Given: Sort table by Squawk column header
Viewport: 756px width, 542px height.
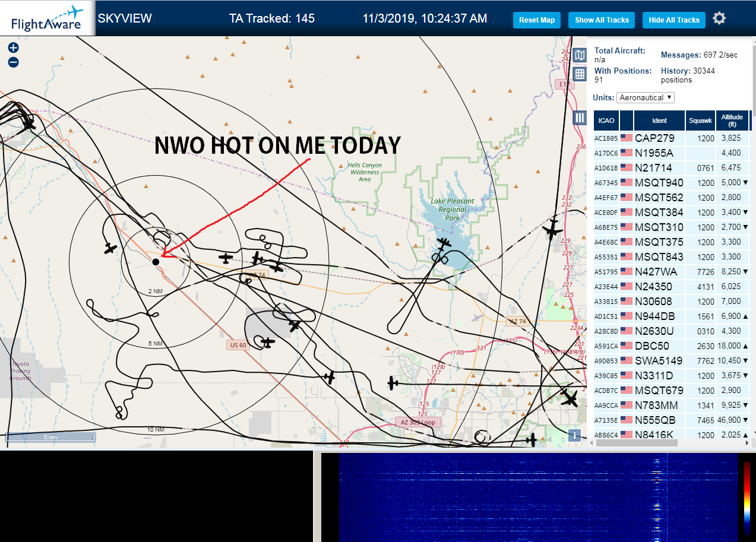Looking at the screenshot, I should pyautogui.click(x=700, y=121).
